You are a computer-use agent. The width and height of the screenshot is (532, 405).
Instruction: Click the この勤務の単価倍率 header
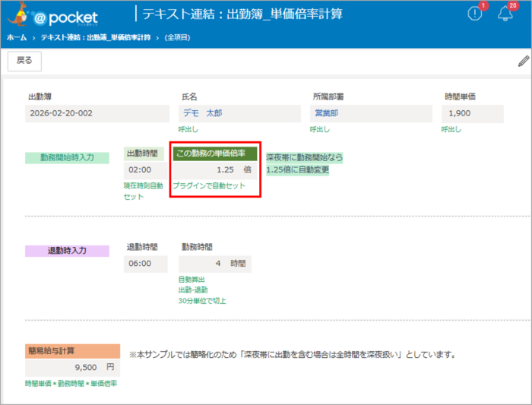[x=215, y=153]
